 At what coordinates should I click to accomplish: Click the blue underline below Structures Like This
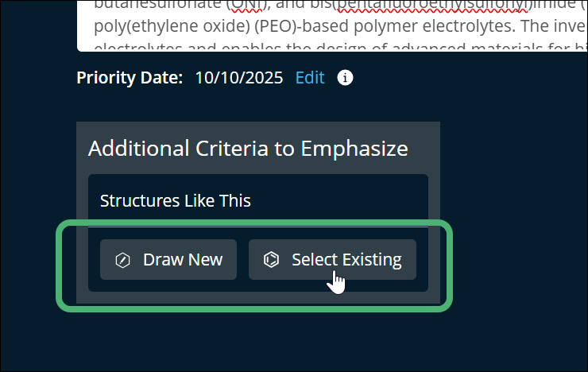258,227
